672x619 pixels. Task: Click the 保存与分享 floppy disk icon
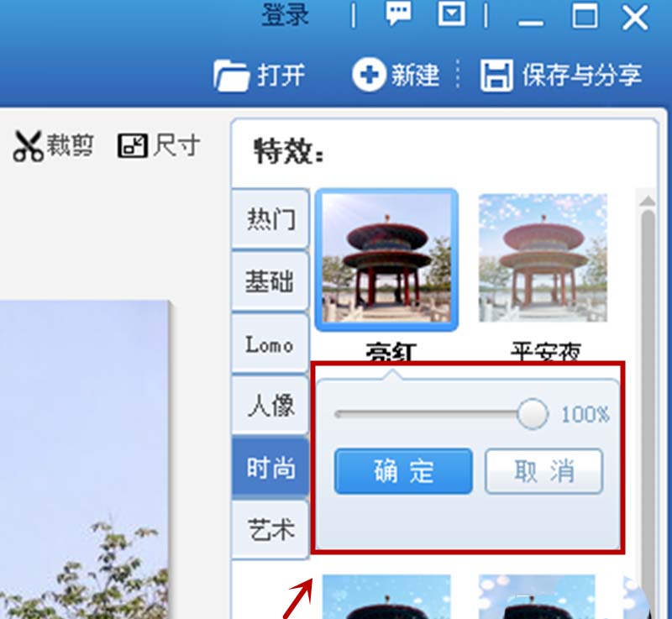pos(496,76)
